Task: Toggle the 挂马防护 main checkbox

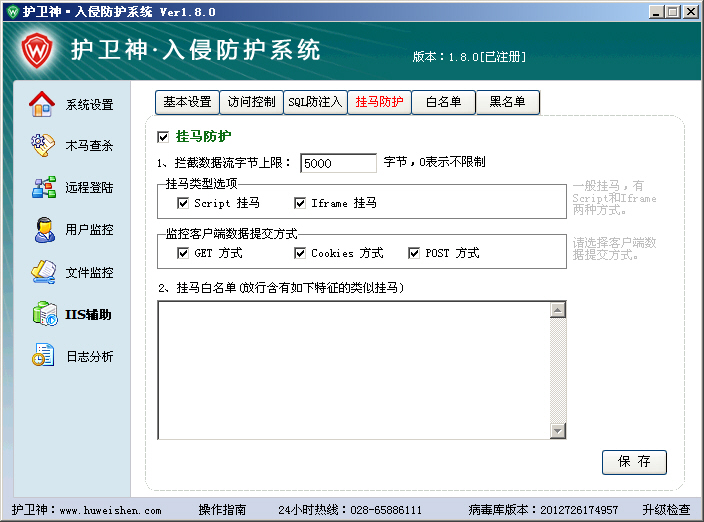Action: pos(163,137)
